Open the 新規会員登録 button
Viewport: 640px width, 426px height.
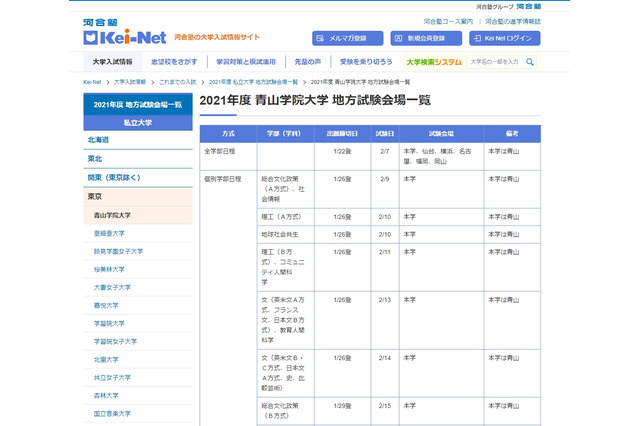pyautogui.click(x=426, y=38)
